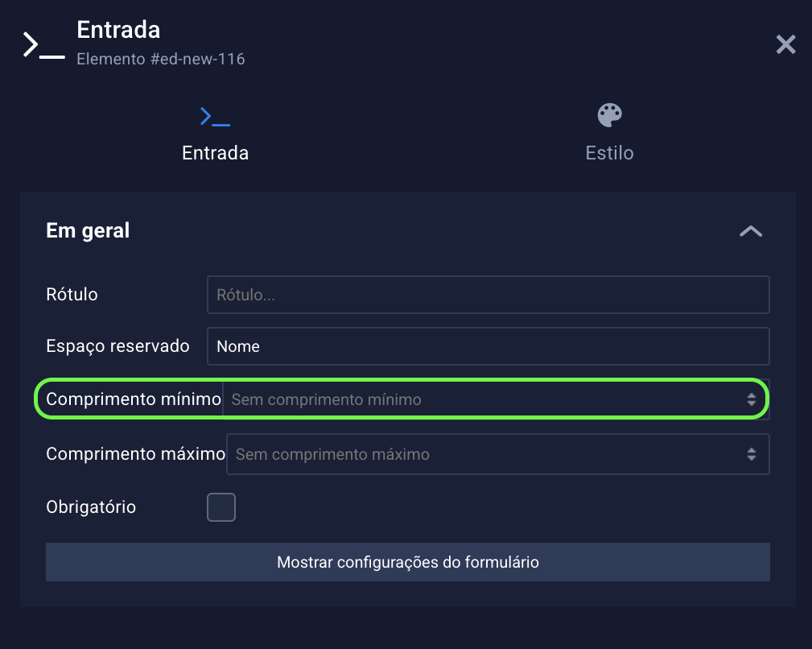Click Mostrar configurações do formulário button
The image size is (812, 649).
[x=407, y=562]
